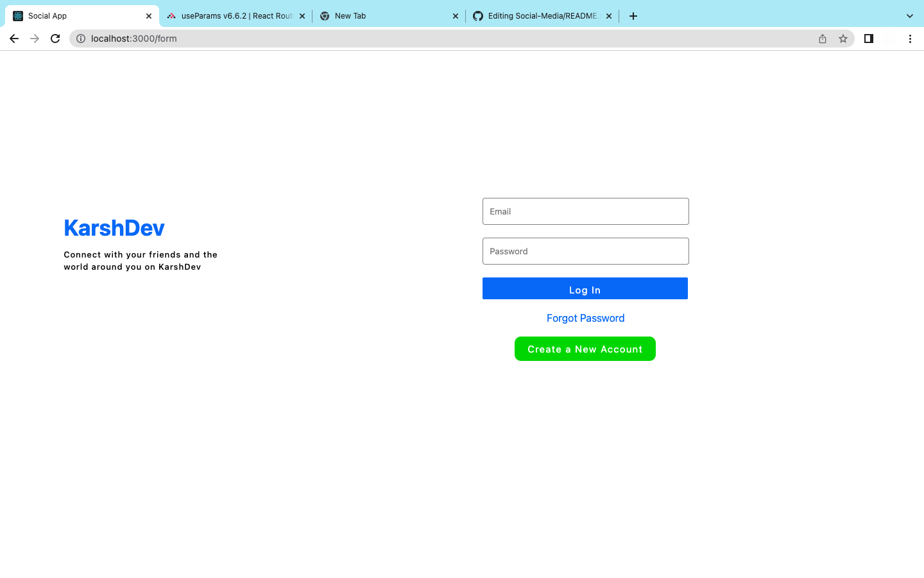
Task: Open the Forgot Password link
Action: click(585, 318)
